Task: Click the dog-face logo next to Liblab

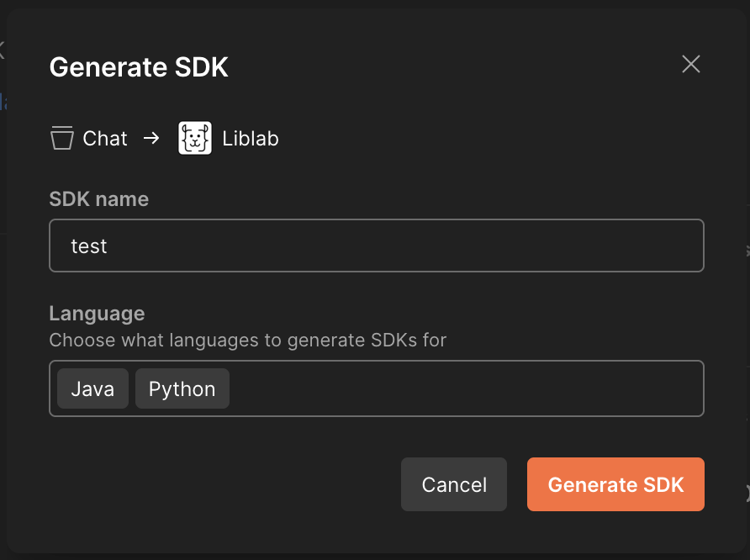Action: [194, 138]
